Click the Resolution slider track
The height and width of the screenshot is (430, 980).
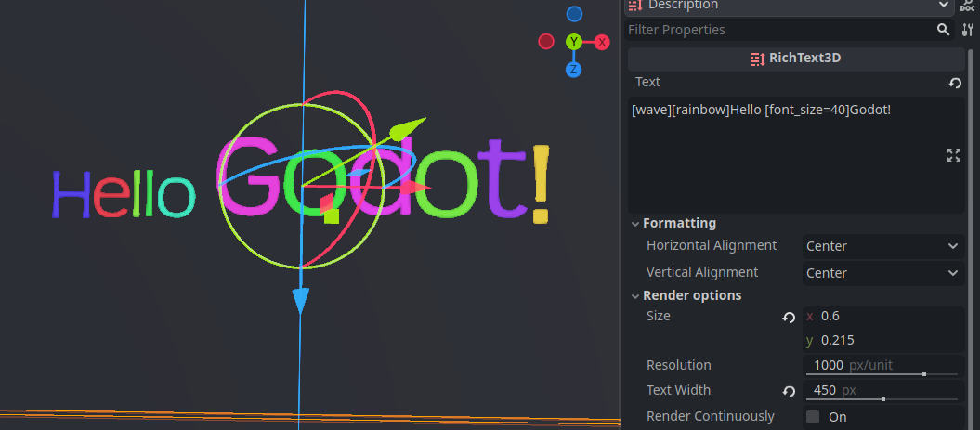882,374
